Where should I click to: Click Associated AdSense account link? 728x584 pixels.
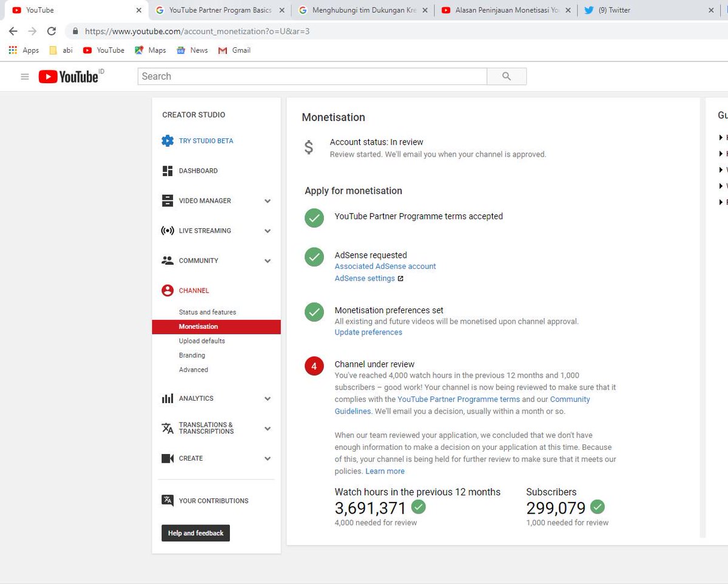coord(385,267)
